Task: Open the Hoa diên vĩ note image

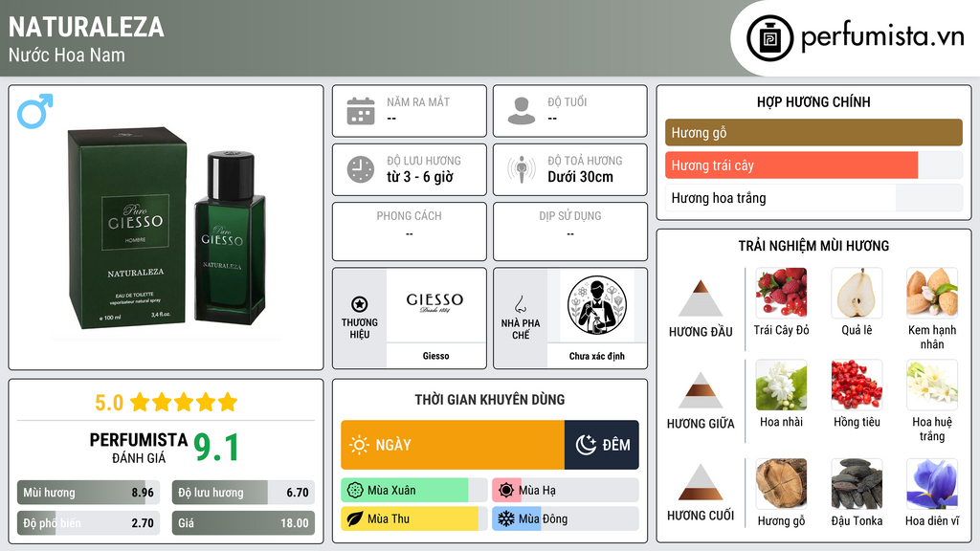Action: 932,483
